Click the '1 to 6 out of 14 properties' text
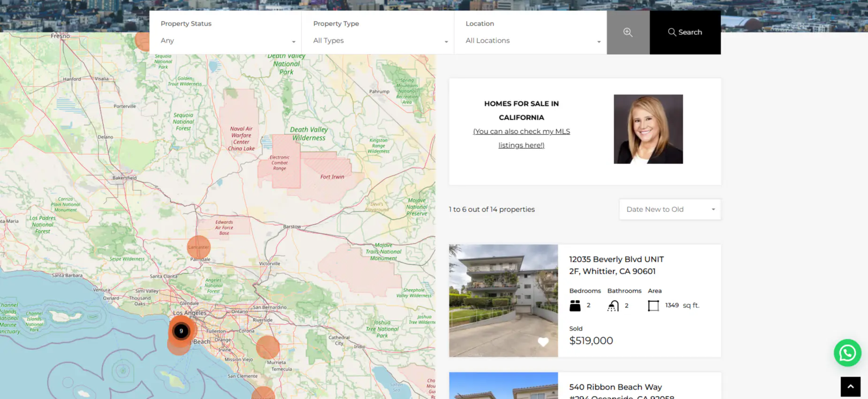868x399 pixels. [x=492, y=209]
